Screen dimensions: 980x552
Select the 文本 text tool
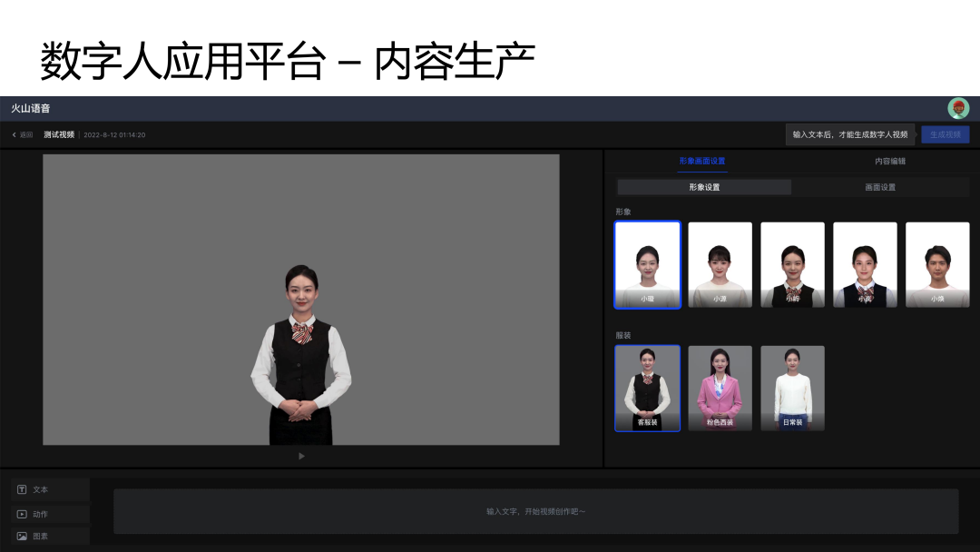click(51, 489)
